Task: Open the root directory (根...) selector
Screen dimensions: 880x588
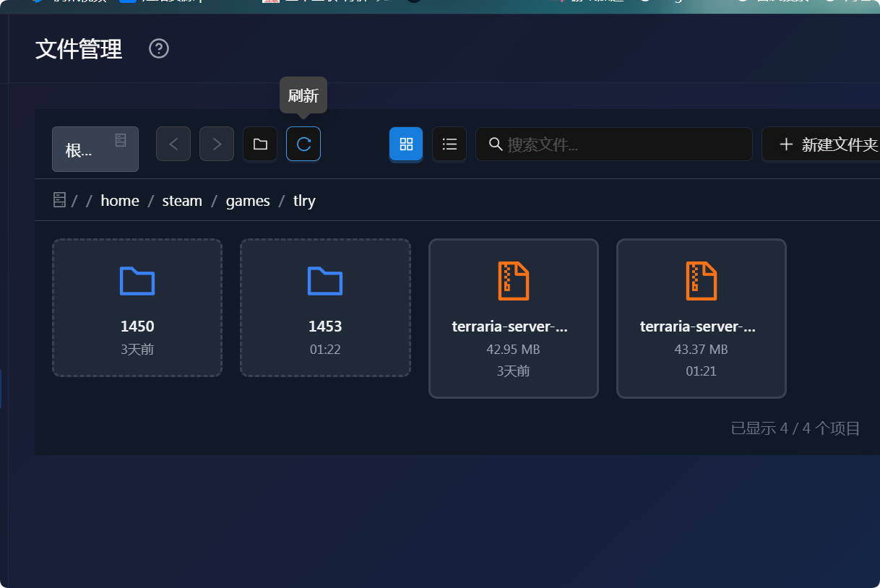Action: [95, 149]
